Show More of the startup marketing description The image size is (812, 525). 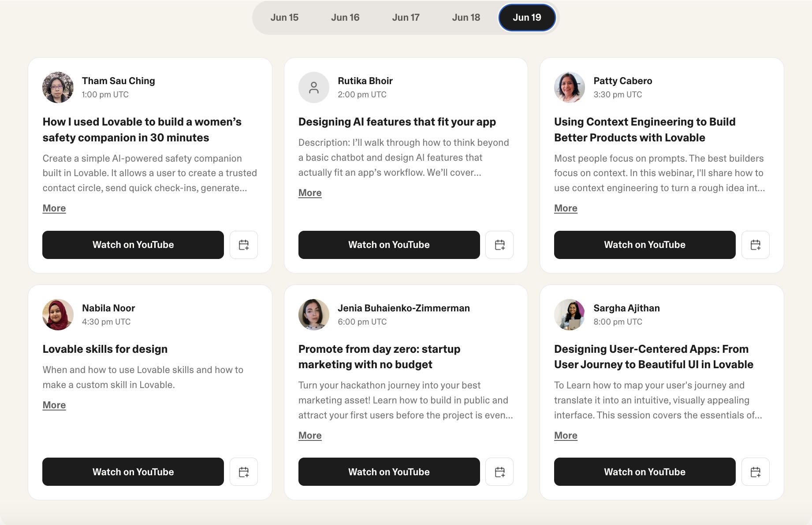click(310, 436)
